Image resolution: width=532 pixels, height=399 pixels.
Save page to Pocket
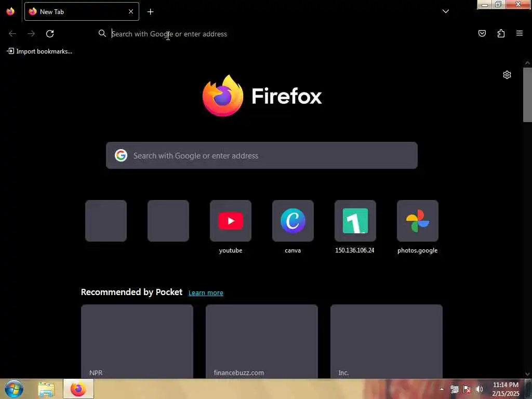click(482, 33)
